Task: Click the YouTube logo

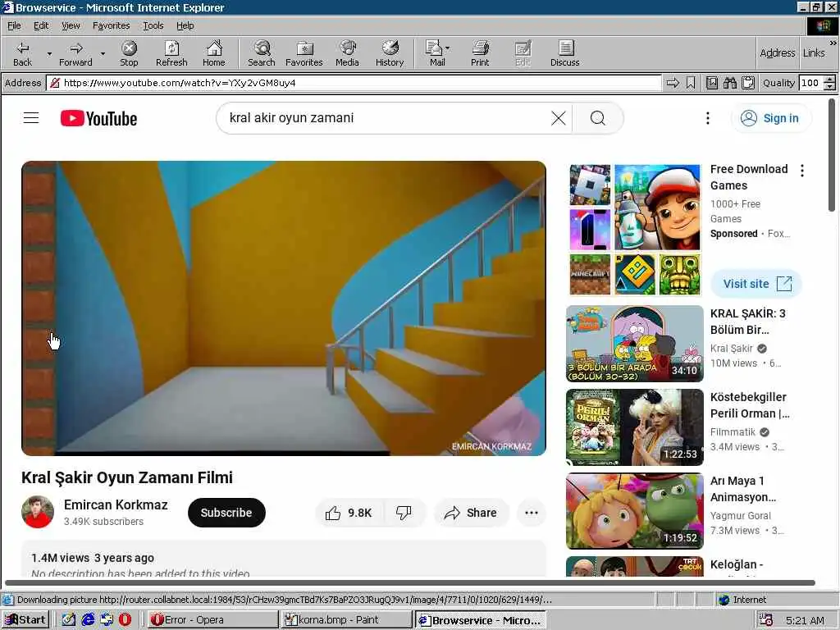Action: [98, 118]
